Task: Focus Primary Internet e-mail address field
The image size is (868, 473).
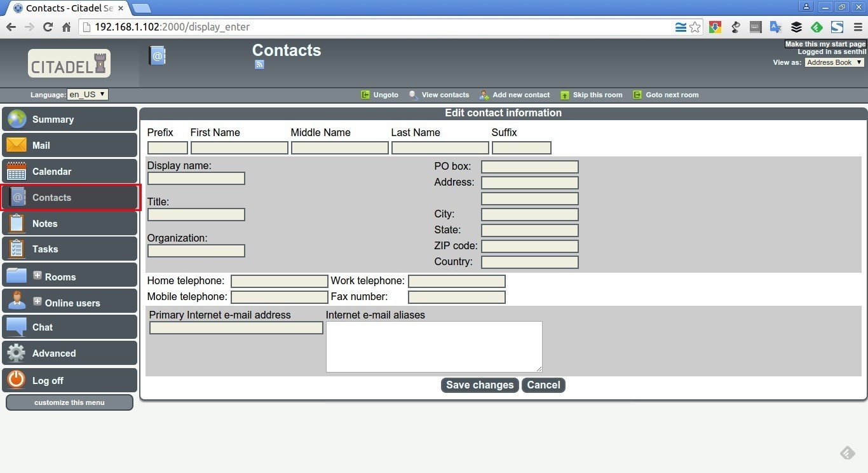Action: point(236,327)
